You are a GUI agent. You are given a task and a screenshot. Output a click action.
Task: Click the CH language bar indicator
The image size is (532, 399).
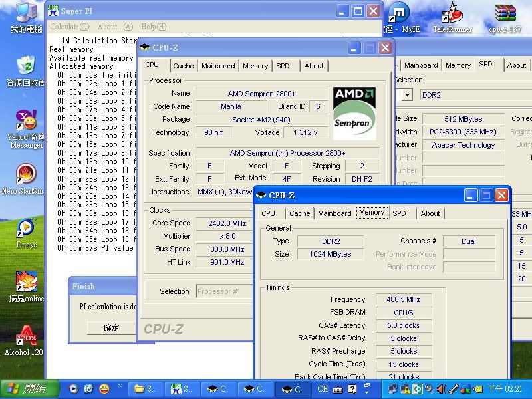[323, 389]
